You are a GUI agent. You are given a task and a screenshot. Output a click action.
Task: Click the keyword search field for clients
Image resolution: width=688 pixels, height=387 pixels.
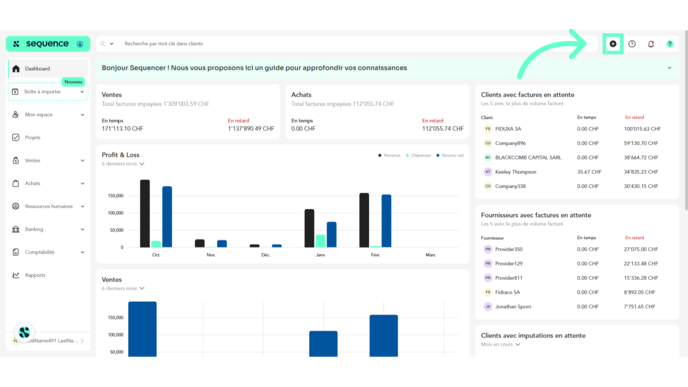point(358,44)
